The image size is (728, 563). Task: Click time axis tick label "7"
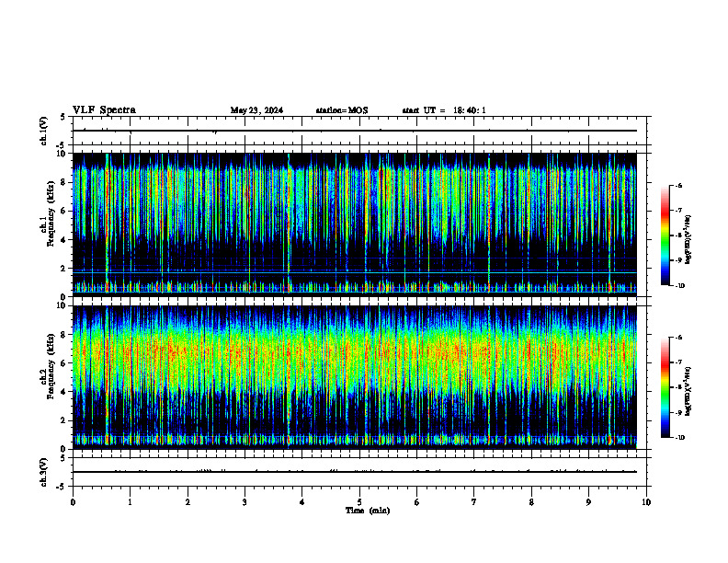pyautogui.click(x=474, y=502)
